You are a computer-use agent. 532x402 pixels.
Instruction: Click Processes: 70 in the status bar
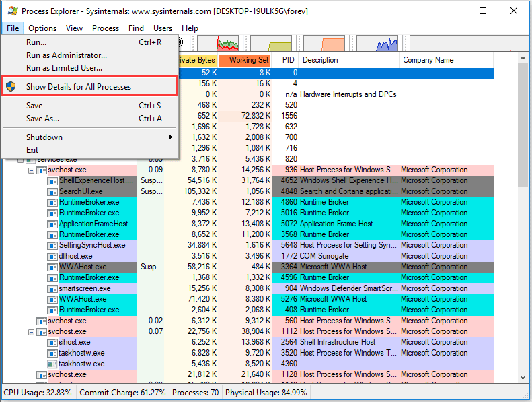click(x=196, y=393)
